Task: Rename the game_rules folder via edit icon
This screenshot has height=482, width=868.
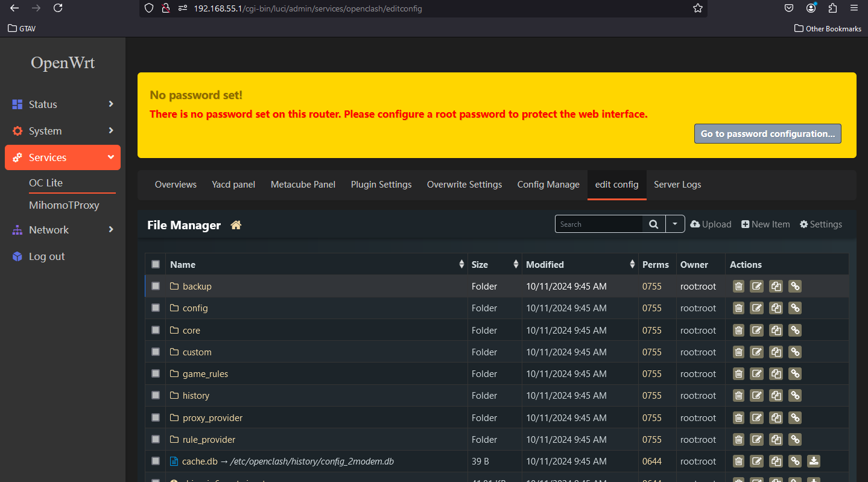Action: tap(757, 374)
